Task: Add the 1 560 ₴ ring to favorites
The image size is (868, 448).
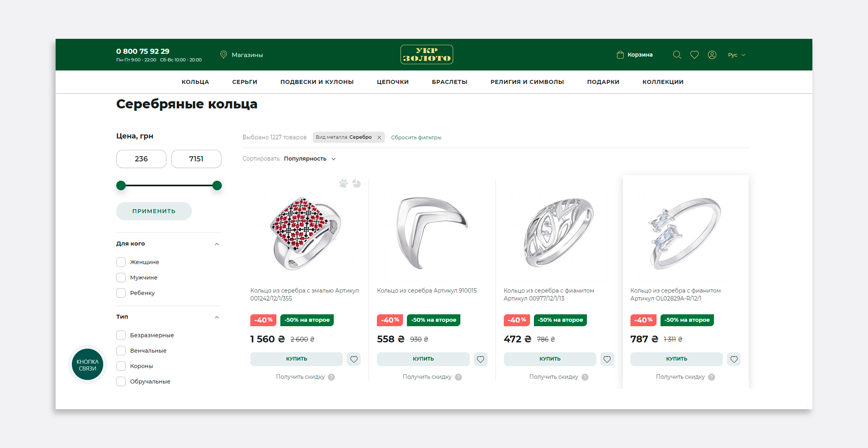Action: click(354, 359)
